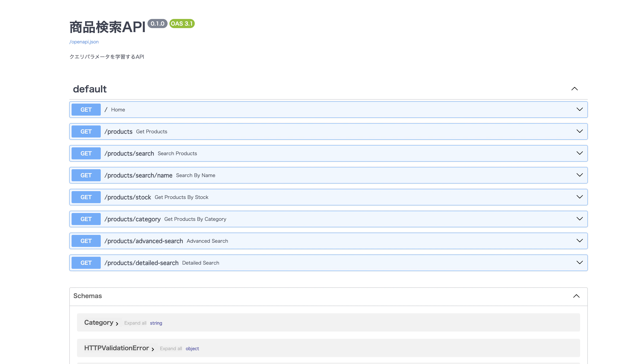Click Expand all for HTTPValidationError

pyautogui.click(x=171, y=348)
